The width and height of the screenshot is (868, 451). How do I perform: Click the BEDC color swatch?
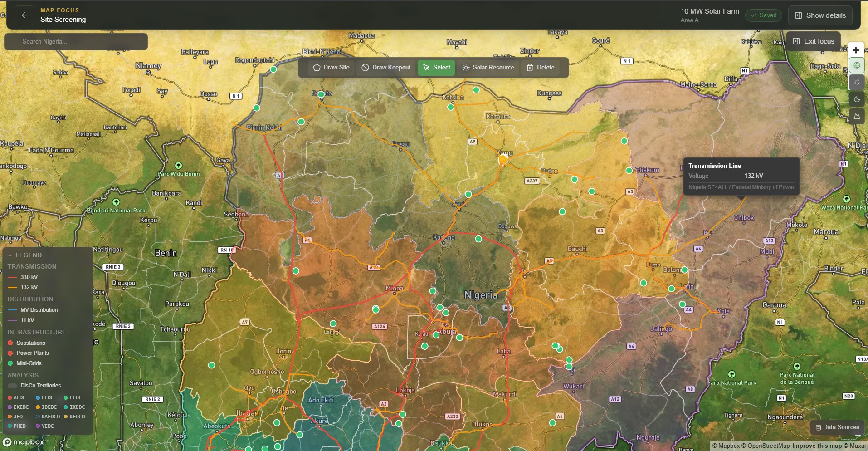point(38,398)
